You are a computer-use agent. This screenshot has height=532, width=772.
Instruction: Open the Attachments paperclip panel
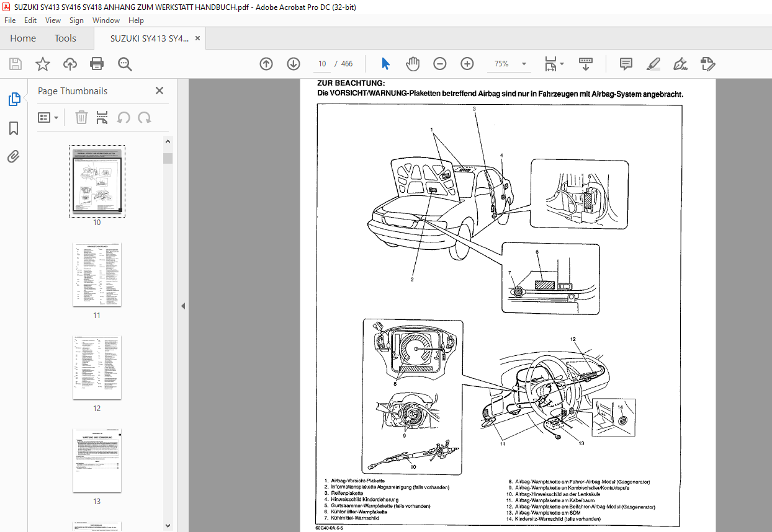click(x=14, y=156)
